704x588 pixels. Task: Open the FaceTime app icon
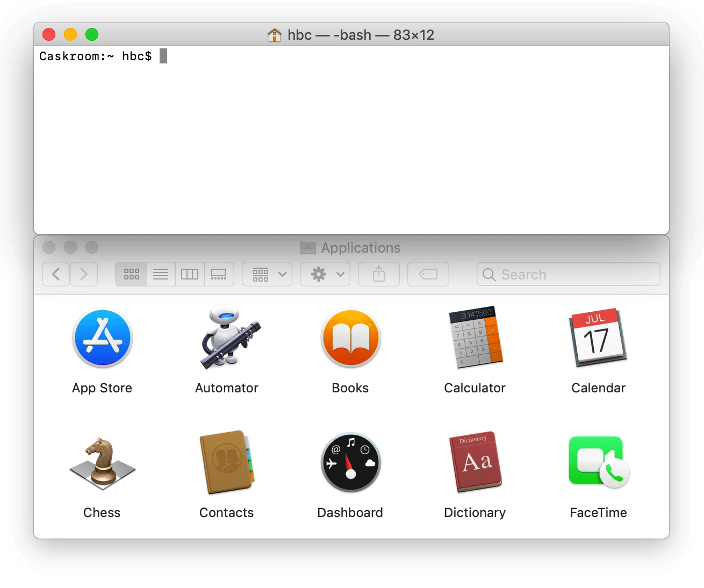click(x=599, y=462)
